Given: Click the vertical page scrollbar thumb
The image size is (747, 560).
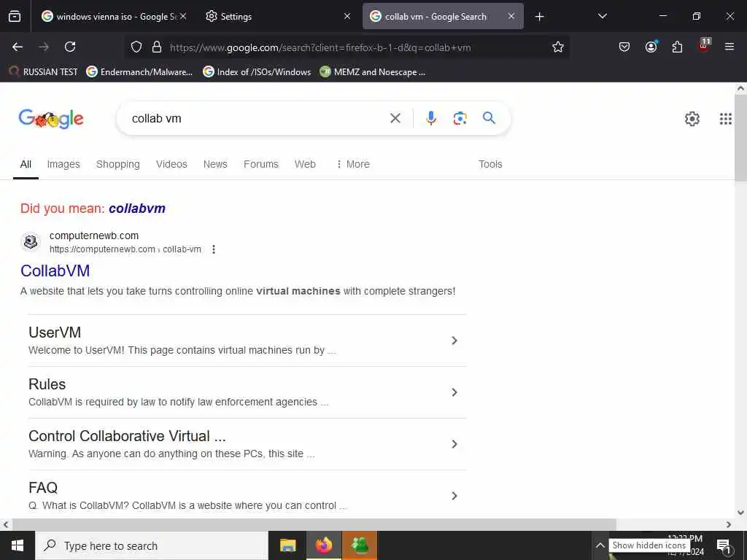Looking at the screenshot, I should point(741,138).
